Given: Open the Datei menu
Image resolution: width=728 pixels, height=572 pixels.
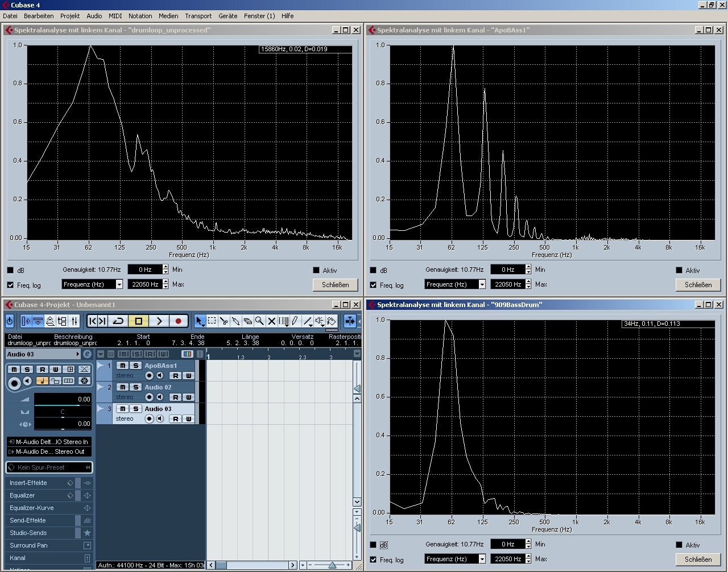Looking at the screenshot, I should pyautogui.click(x=10, y=16).
